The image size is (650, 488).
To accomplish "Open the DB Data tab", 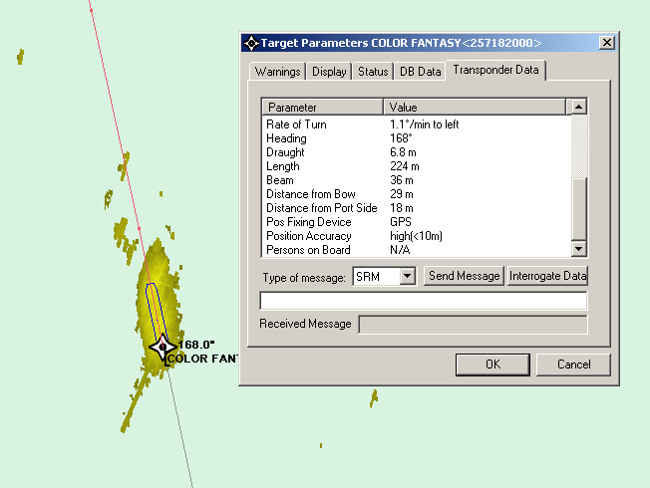I will click(420, 71).
